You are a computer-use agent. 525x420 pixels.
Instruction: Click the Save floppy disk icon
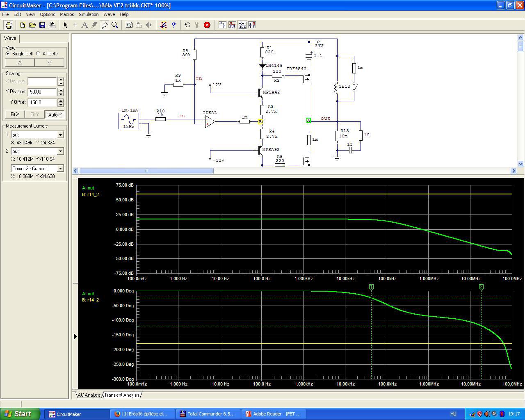(42, 25)
